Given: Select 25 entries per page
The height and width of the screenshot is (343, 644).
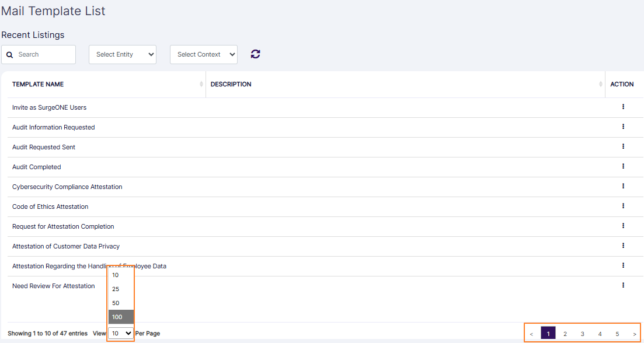Looking at the screenshot, I should click(115, 289).
